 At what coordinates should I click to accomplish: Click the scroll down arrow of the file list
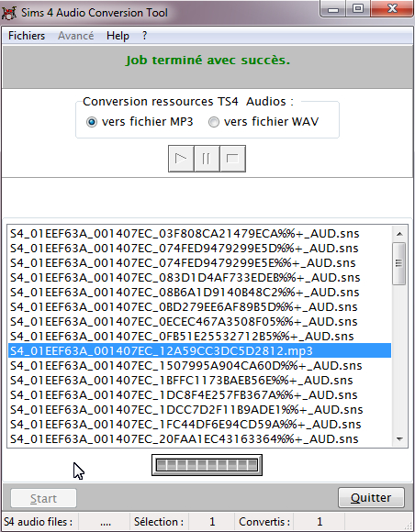click(x=399, y=439)
